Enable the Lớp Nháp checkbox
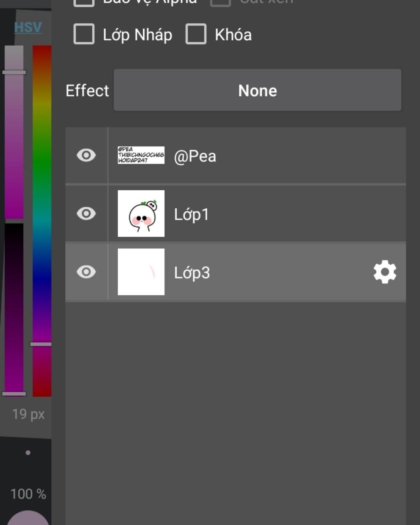This screenshot has width=420, height=525. point(84,34)
